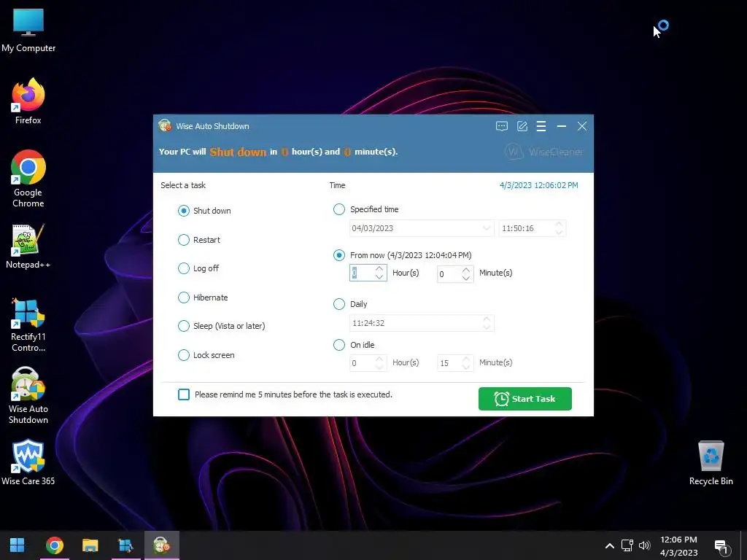The height and width of the screenshot is (560, 747).
Task: Open the volume tray icon
Action: click(645, 545)
